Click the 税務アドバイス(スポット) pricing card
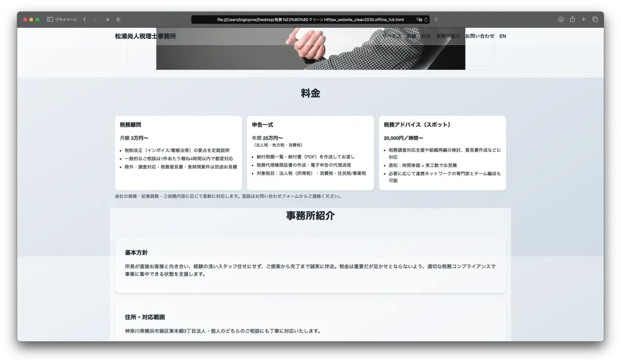 click(x=442, y=153)
